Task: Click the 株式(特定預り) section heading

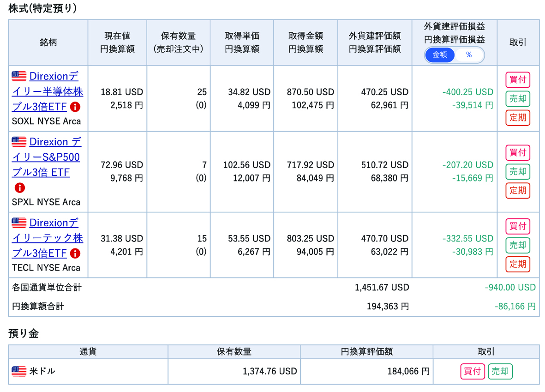Action: [x=42, y=8]
